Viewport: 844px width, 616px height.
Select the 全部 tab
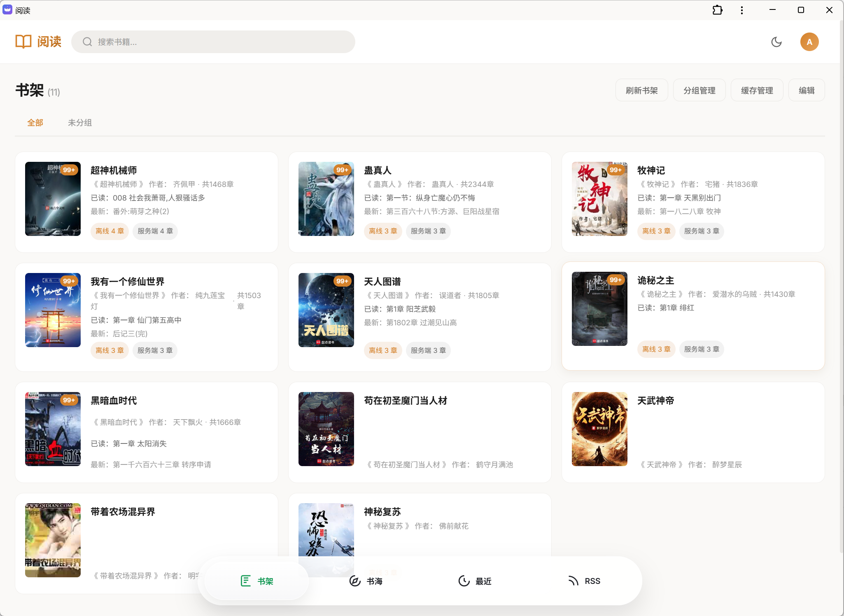35,122
